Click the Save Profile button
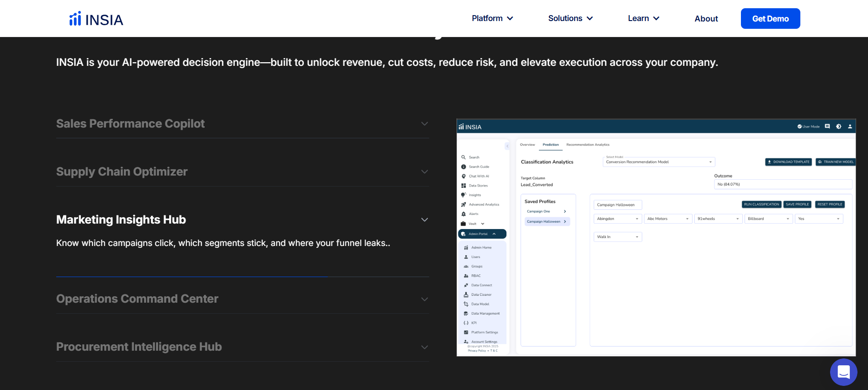The image size is (868, 390). [x=797, y=204]
